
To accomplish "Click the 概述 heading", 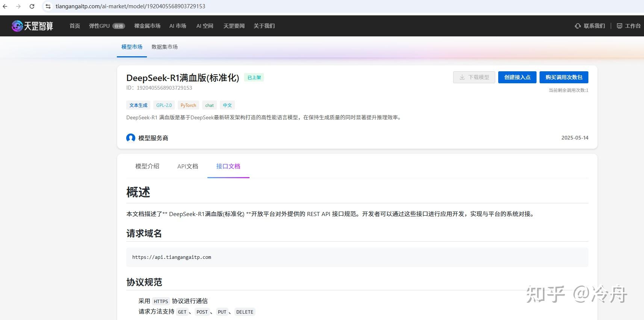I will pos(138,192).
